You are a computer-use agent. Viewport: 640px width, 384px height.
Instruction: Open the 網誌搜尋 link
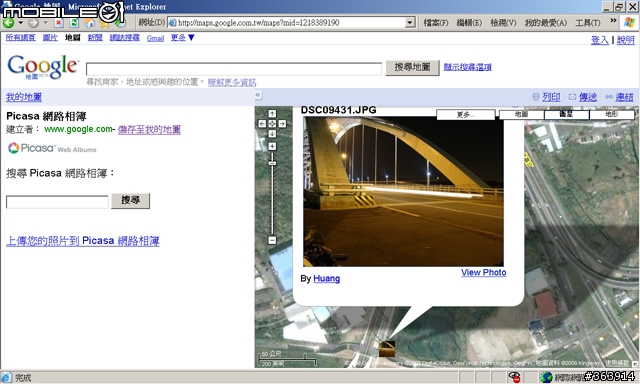tap(124, 38)
